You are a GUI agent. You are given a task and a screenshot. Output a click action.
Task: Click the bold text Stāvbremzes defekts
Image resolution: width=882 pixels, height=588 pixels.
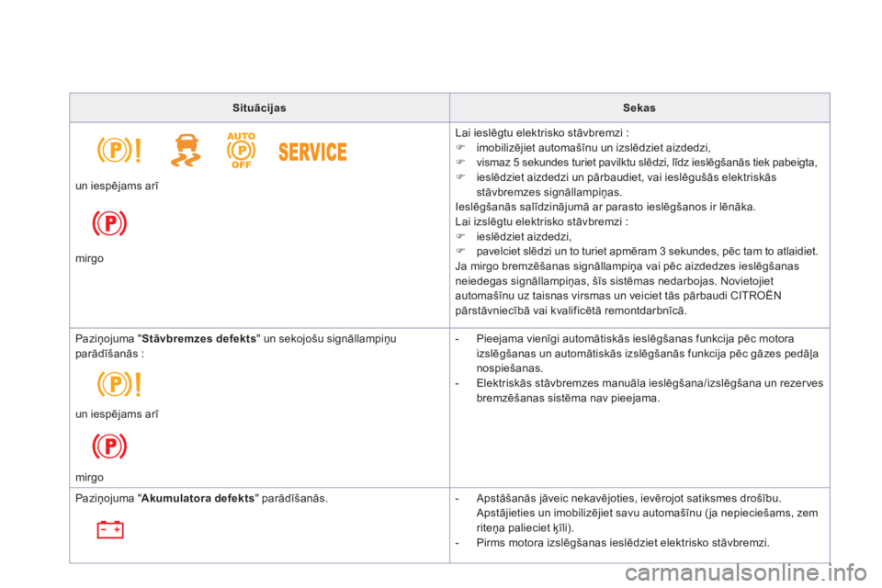pos(199,339)
